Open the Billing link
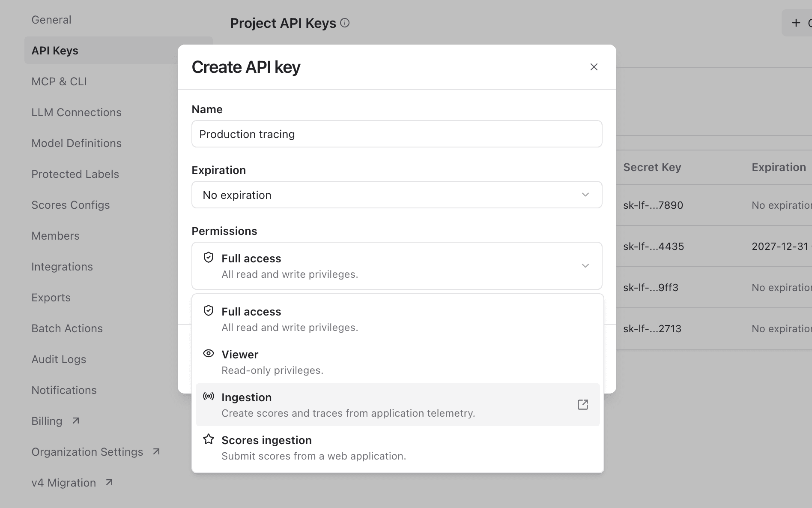The image size is (812, 508). click(x=47, y=421)
